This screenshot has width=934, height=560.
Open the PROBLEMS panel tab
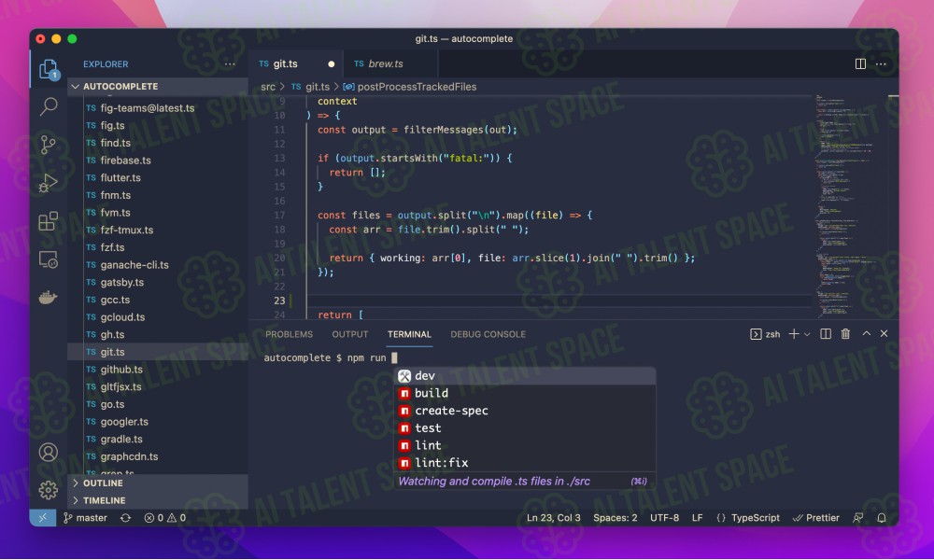[x=289, y=334]
